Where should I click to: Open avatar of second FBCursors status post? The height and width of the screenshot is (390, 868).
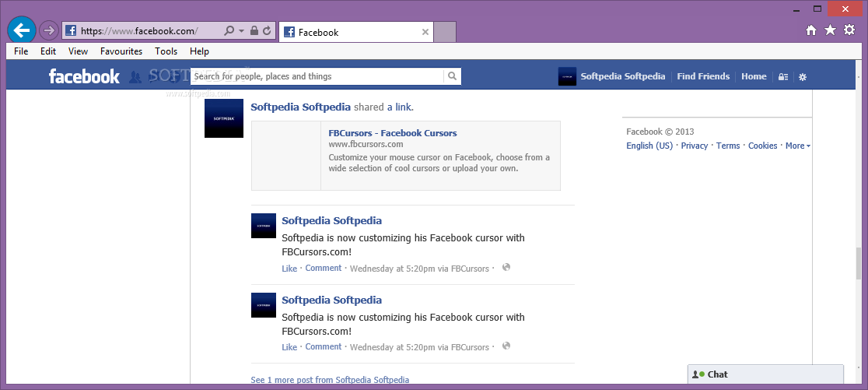tap(264, 304)
